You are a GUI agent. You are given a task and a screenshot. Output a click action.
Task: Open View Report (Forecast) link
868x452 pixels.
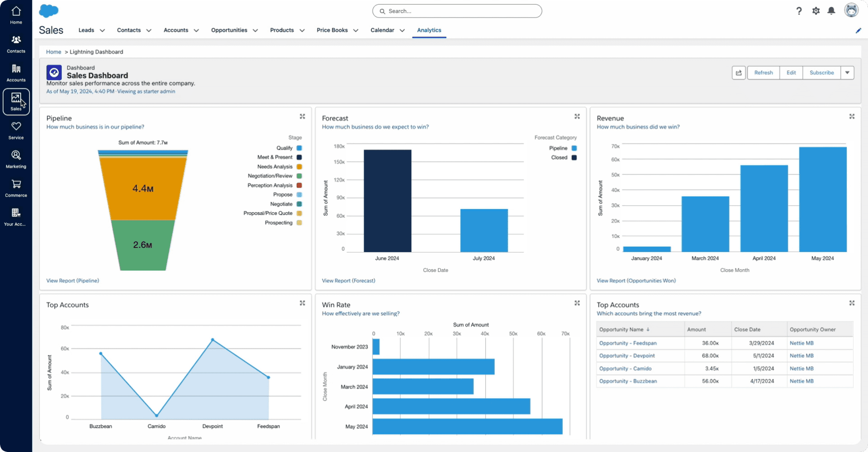tap(348, 281)
